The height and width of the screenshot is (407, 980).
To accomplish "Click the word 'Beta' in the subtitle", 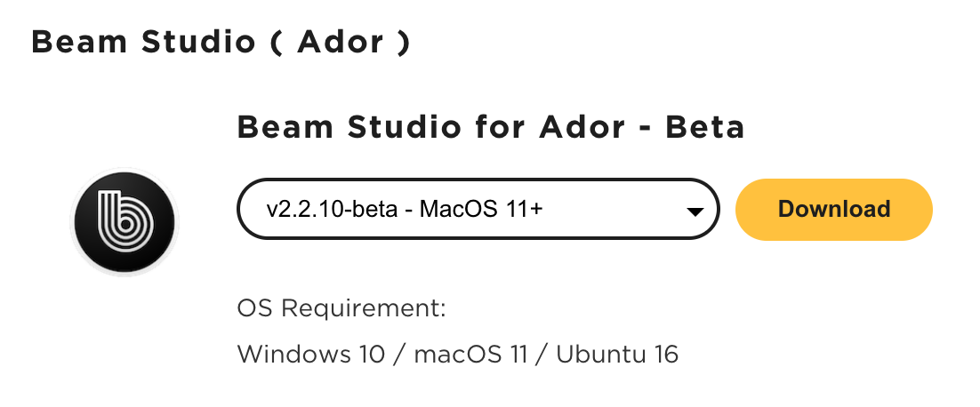I will tap(704, 127).
